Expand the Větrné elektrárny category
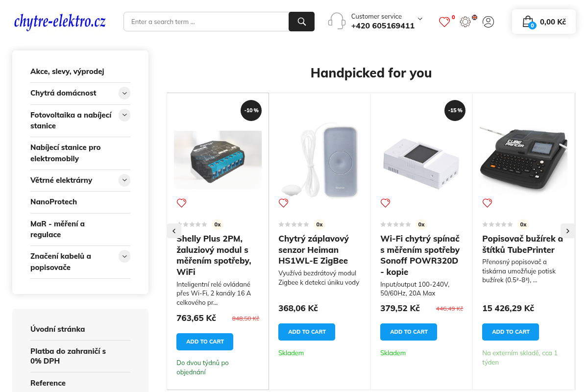Viewport: 588px width, 392px height. (124, 180)
